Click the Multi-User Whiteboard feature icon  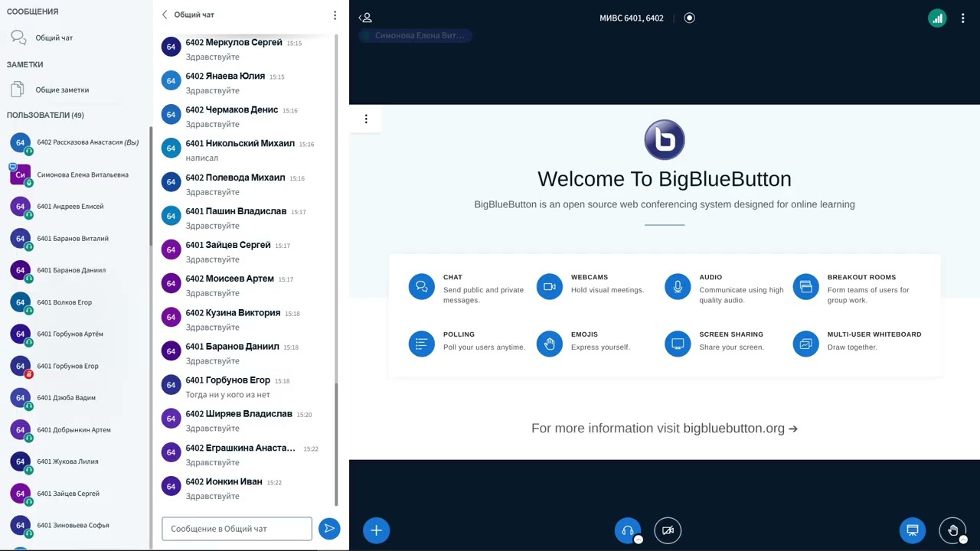pyautogui.click(x=805, y=344)
